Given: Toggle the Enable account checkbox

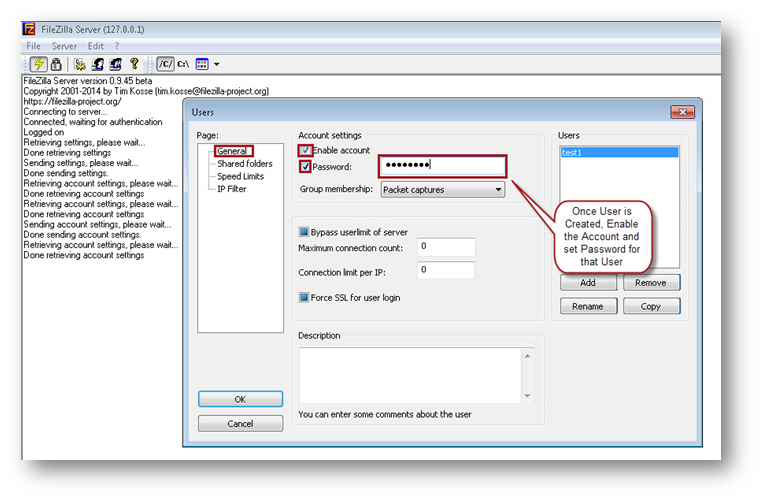Looking at the screenshot, I should coord(305,150).
